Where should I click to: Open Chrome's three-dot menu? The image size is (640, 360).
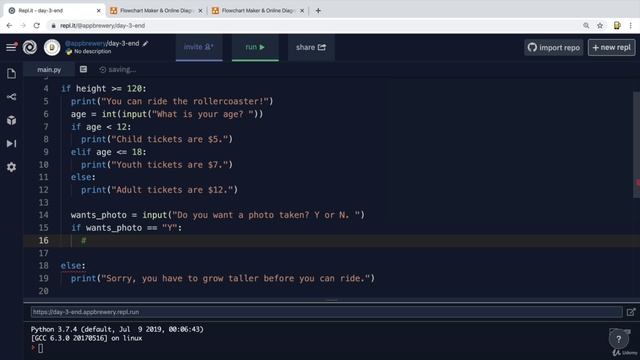631,25
